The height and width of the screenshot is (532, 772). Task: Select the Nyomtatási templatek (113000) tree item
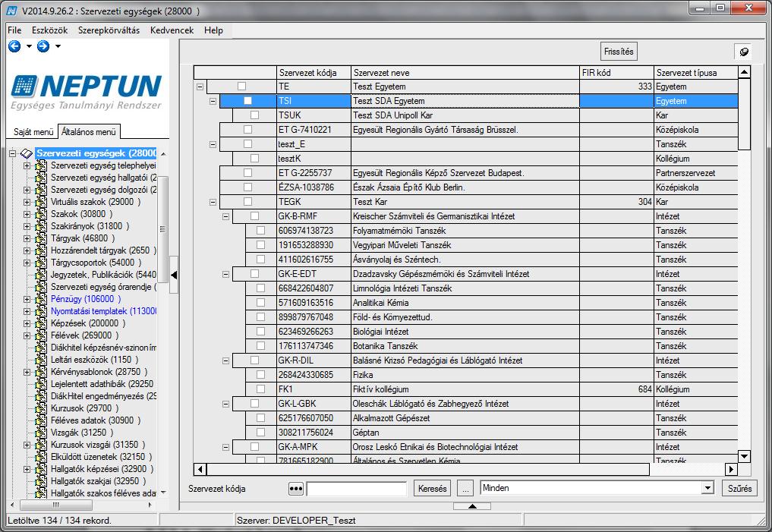[103, 311]
